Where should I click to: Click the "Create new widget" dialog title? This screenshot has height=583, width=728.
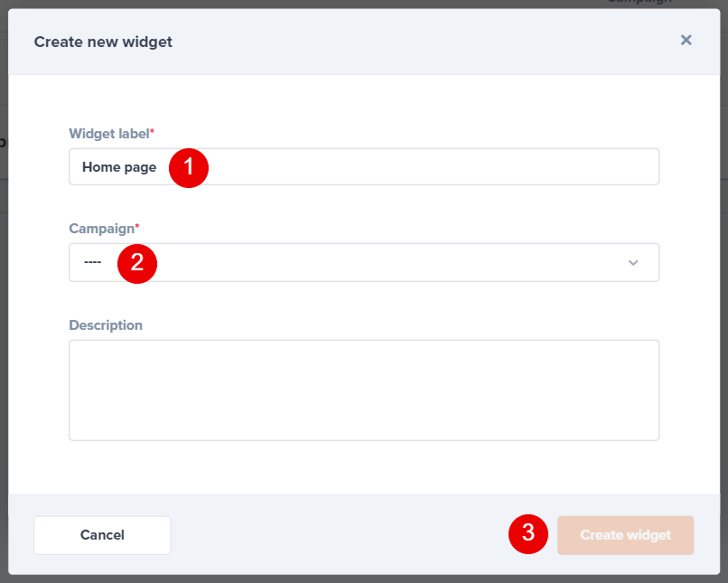[103, 42]
